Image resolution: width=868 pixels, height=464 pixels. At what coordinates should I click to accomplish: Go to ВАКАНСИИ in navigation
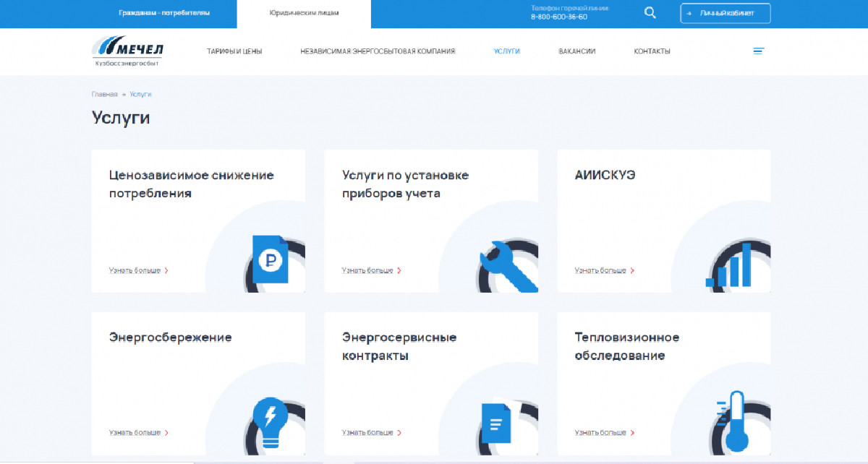coord(576,51)
